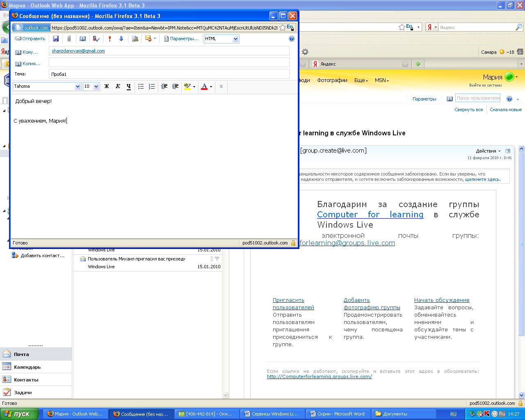Viewport: 525px width, 420px height.
Task: Open the Windows пуск Start button
Action: pos(19,414)
